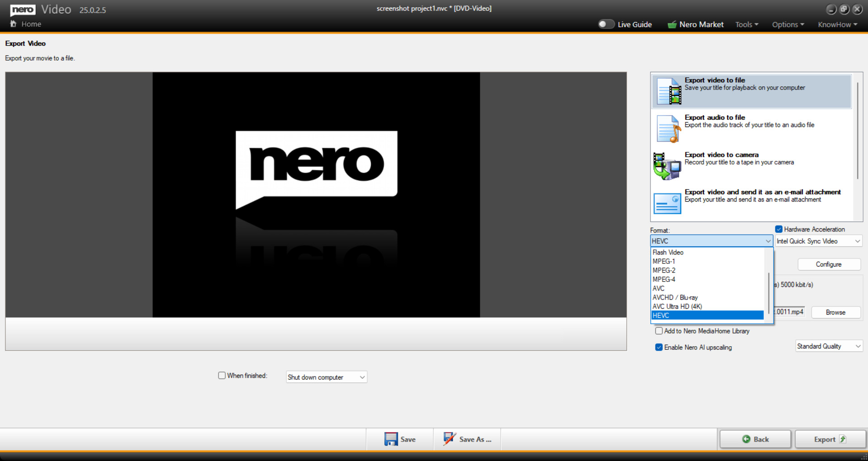Choose MPEG-2 from format list
Viewport: 868px width, 461px height.
[x=707, y=270]
